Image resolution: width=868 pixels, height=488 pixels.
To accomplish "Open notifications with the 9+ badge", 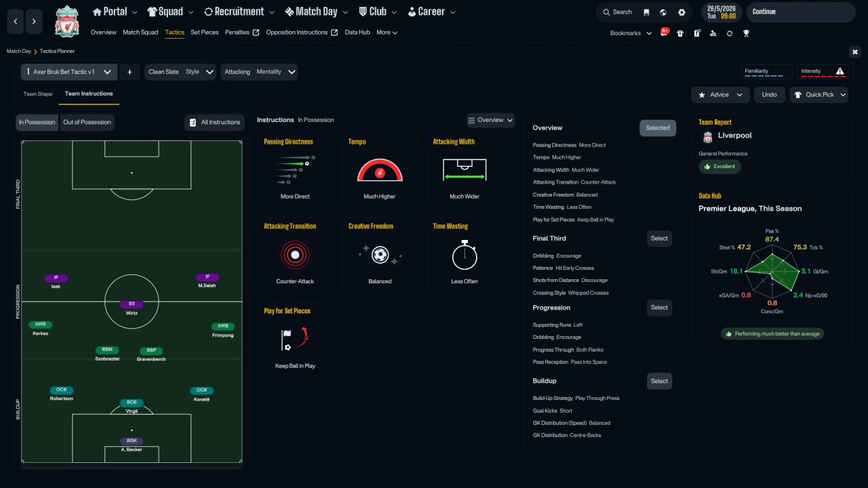I will 665,33.
